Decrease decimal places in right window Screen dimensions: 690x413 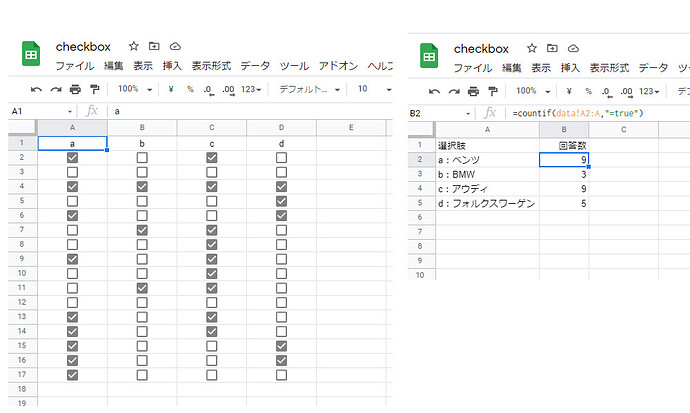point(607,92)
